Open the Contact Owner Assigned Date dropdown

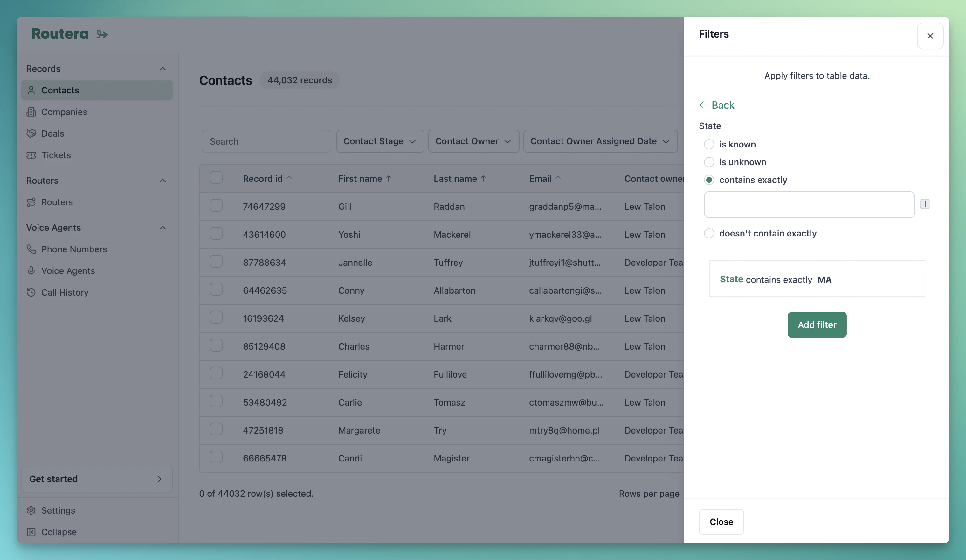[600, 141]
